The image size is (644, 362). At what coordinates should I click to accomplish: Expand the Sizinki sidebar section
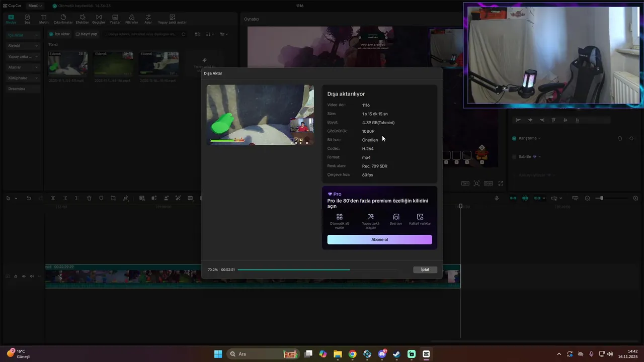coord(23,46)
